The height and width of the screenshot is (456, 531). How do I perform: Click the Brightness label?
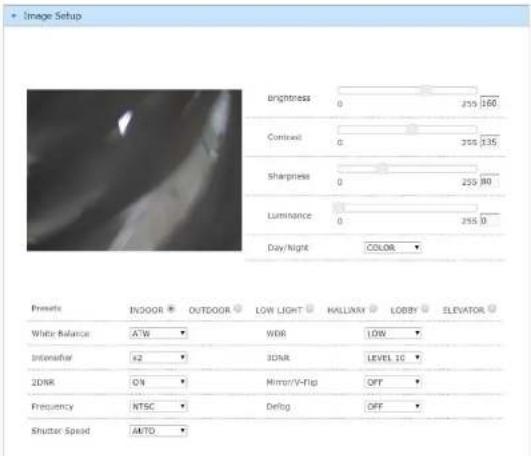coord(289,98)
